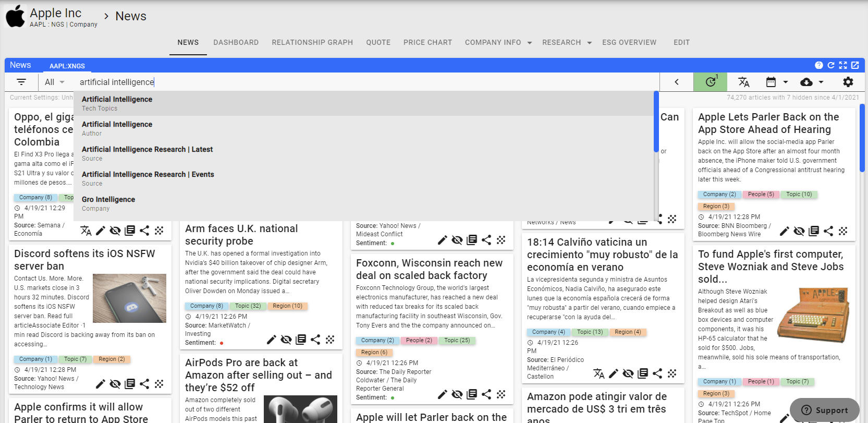Pick Artificial Intelligence Research | Events source
The height and width of the screenshot is (423, 868).
(x=364, y=178)
